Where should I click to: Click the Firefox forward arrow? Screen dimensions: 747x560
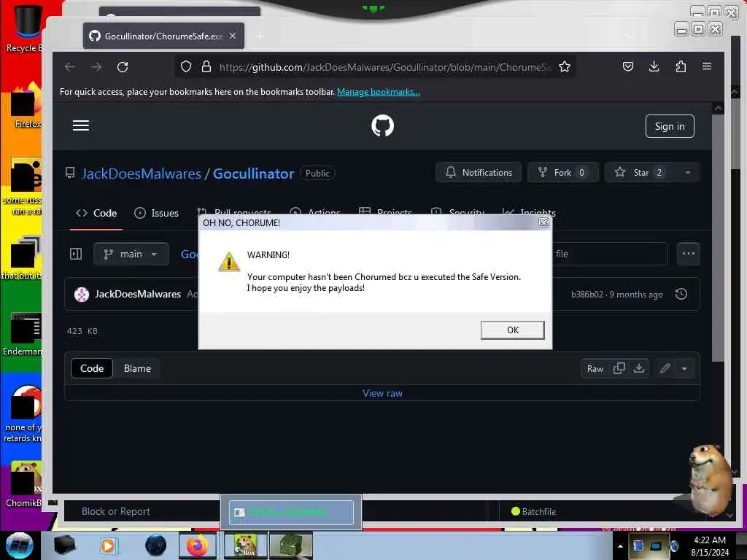pyautogui.click(x=96, y=66)
